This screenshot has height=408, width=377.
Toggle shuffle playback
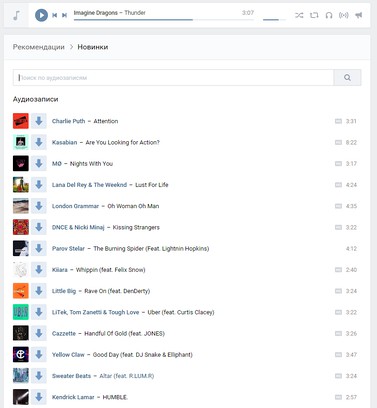point(299,15)
